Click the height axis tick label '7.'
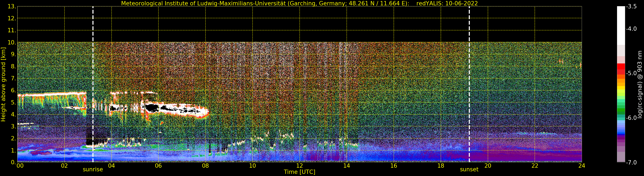The height and width of the screenshot is (176, 644). pyautogui.click(x=13, y=78)
